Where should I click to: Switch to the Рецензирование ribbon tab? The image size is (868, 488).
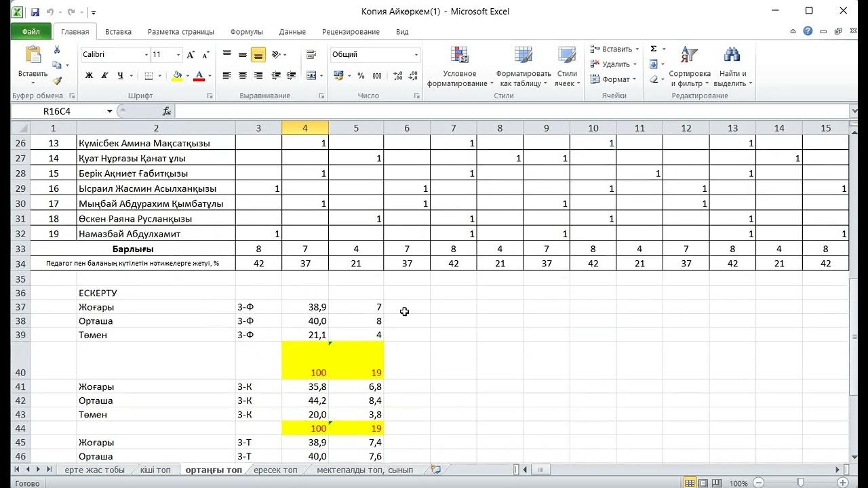(351, 31)
